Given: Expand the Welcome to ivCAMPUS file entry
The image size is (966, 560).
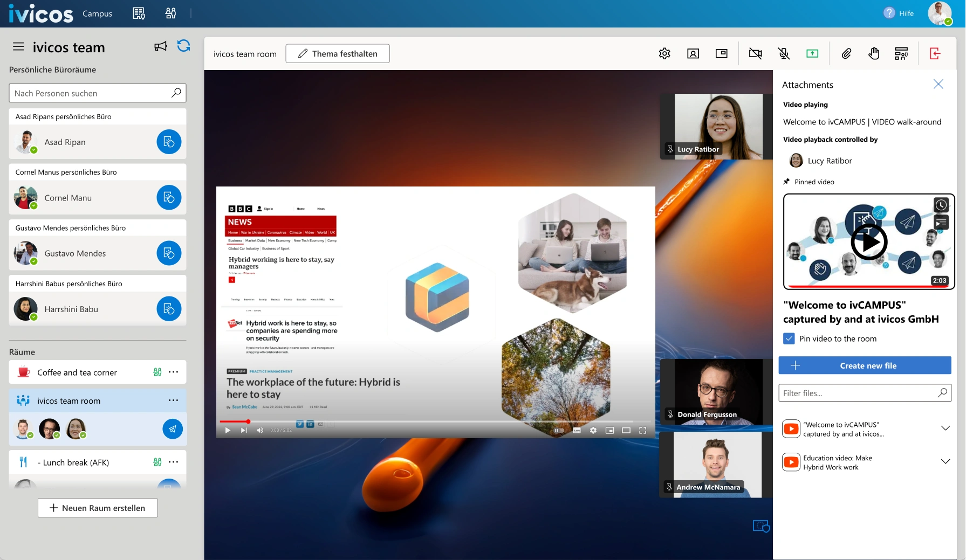Looking at the screenshot, I should [x=945, y=428].
